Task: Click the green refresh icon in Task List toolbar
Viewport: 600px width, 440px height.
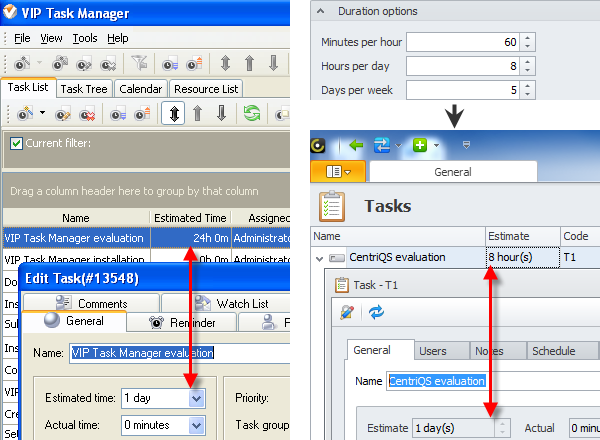Action: [x=251, y=114]
